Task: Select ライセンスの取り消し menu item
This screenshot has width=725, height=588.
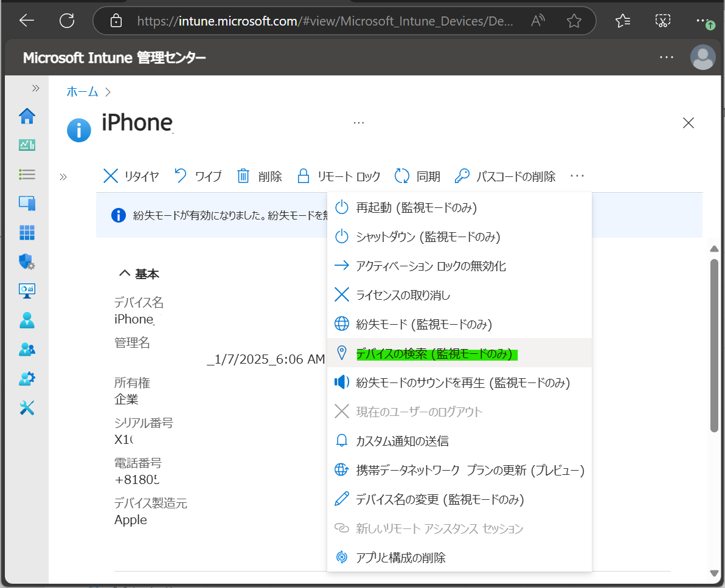Action: (x=459, y=295)
